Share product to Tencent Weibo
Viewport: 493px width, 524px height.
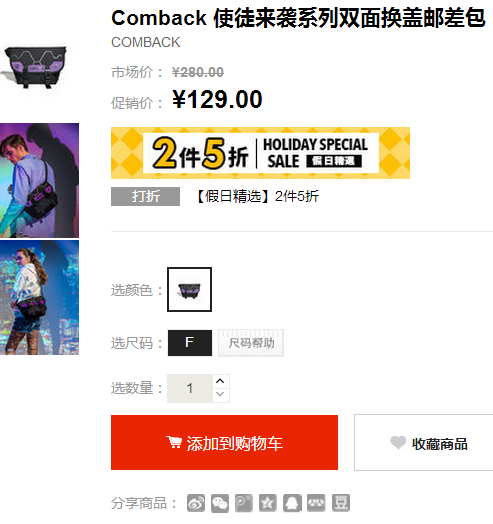click(244, 503)
